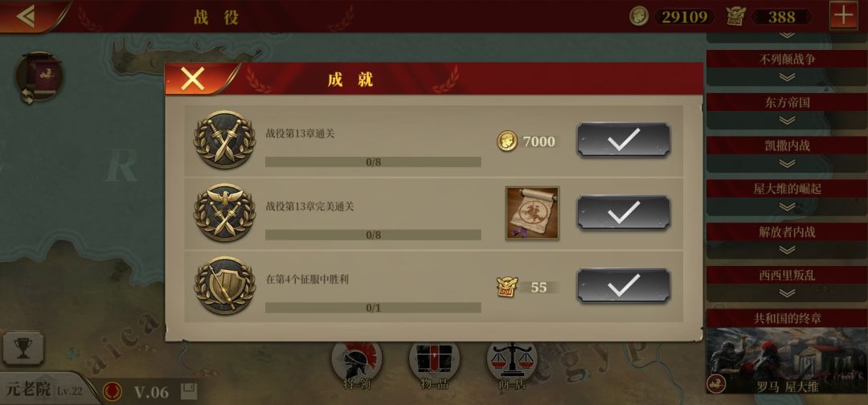
Task: Open the 罗马 屋大维 mission thumbnail
Action: coord(787,361)
